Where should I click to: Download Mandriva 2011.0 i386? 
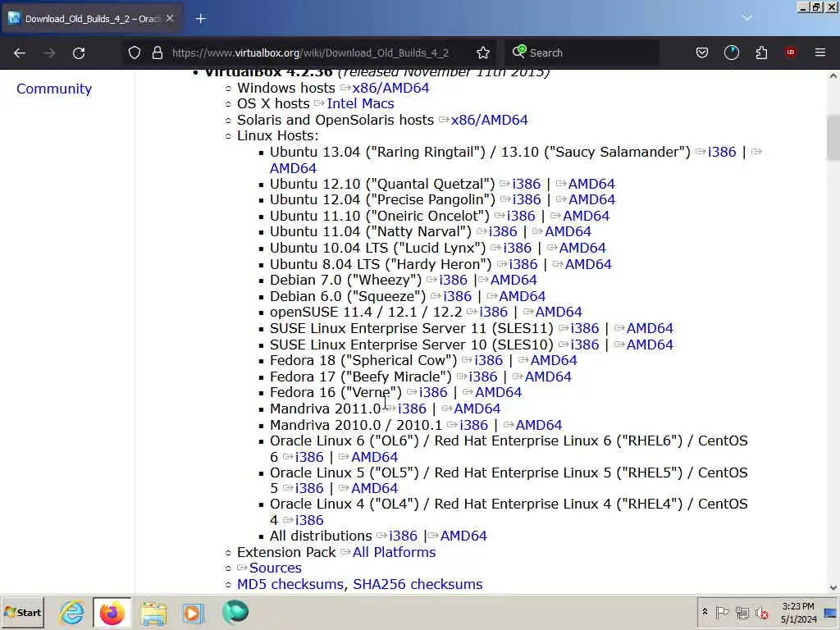click(x=413, y=409)
